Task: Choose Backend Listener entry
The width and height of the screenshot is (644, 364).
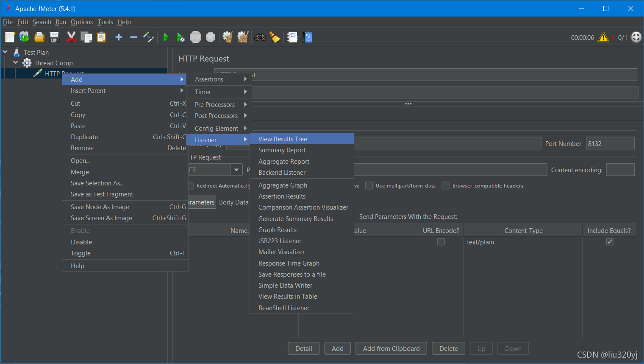Action: (302, 173)
